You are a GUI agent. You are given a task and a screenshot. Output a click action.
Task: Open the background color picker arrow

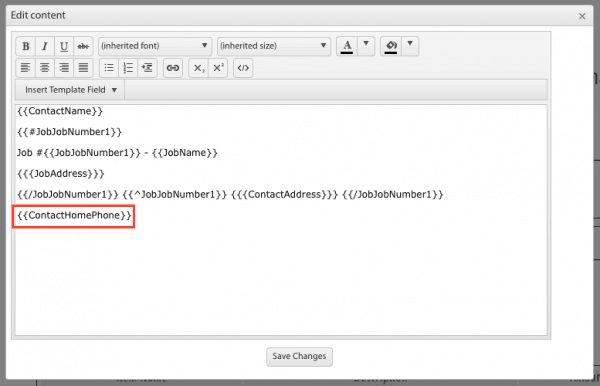(410, 46)
